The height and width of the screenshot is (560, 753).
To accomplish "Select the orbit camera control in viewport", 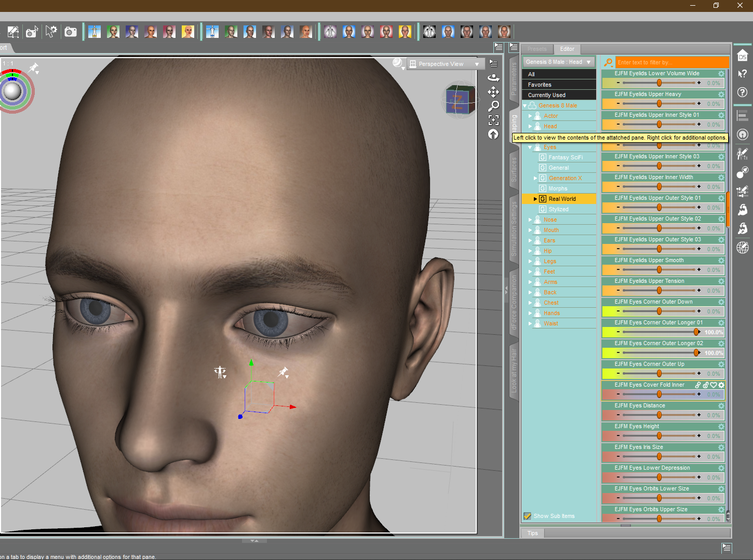I will tap(493, 78).
